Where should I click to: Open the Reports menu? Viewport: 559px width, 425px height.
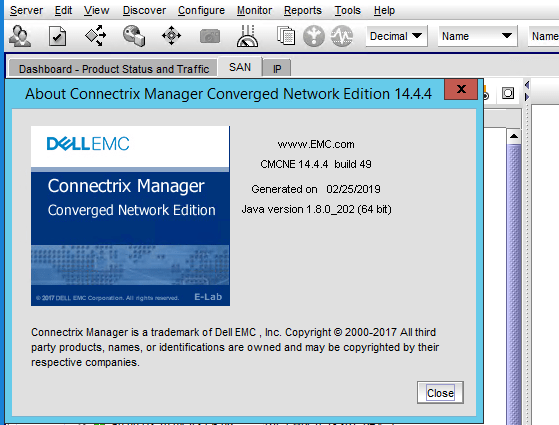(303, 10)
